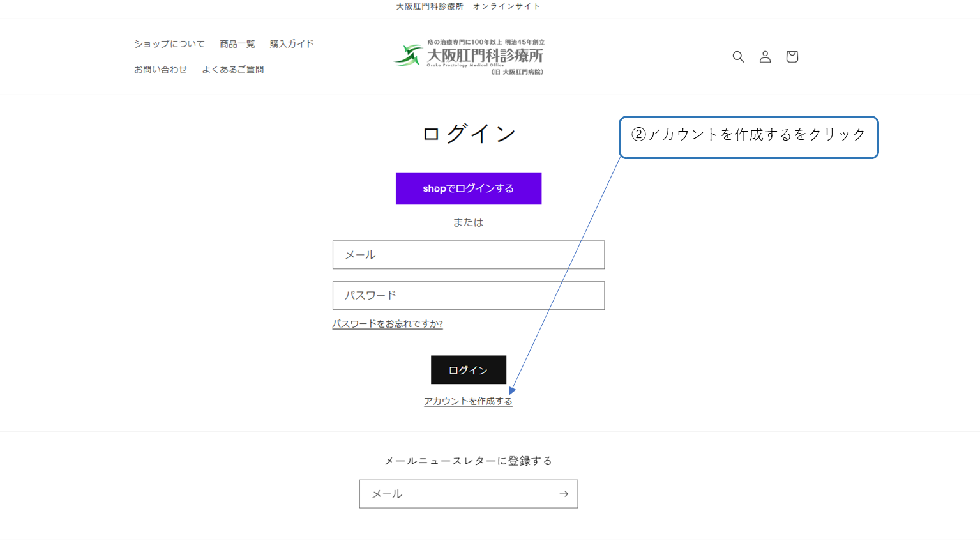Click the 大阪肛門科診療所 logo
Screen dimensions: 980x543
coord(469,57)
